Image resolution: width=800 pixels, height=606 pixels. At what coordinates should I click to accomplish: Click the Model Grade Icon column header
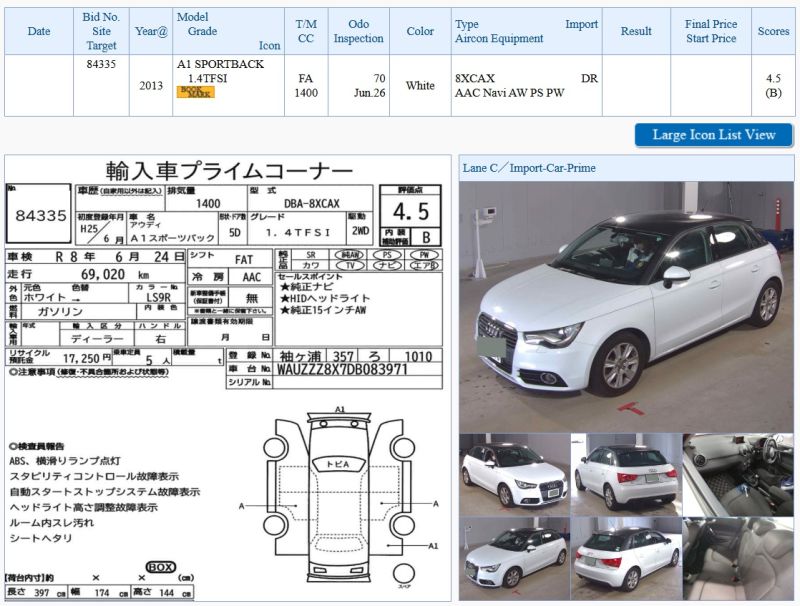(x=229, y=31)
